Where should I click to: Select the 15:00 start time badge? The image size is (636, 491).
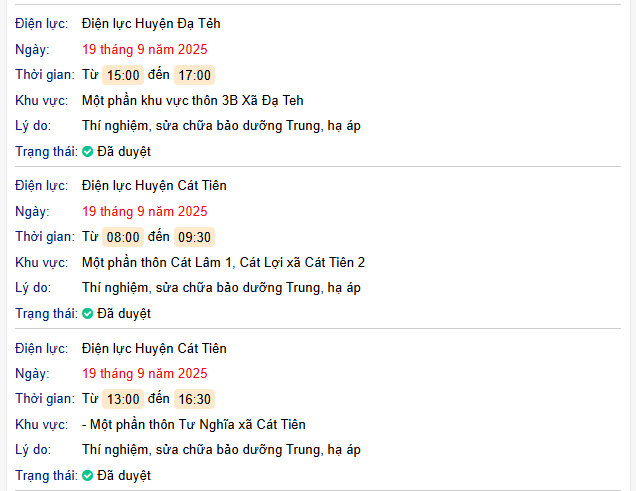pos(123,75)
